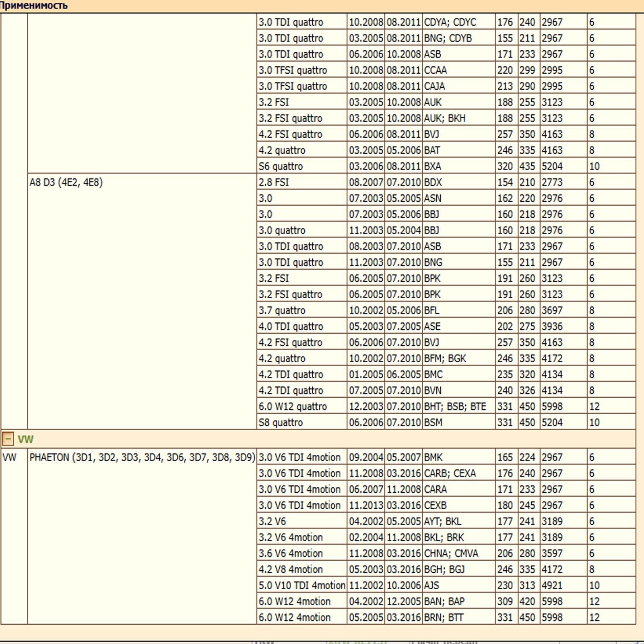The height and width of the screenshot is (644, 644).
Task: Click engine code BSM
Action: click(x=433, y=422)
